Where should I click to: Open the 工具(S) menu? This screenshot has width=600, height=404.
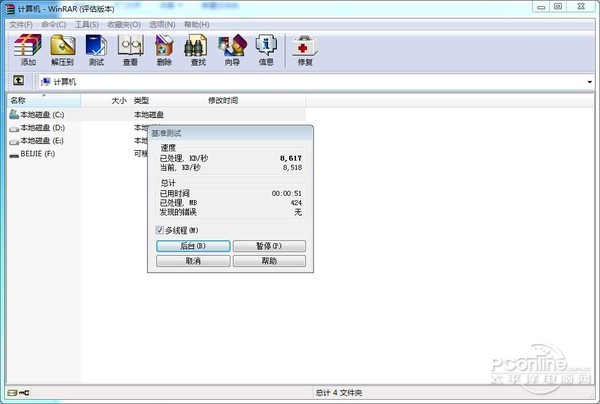(86, 24)
